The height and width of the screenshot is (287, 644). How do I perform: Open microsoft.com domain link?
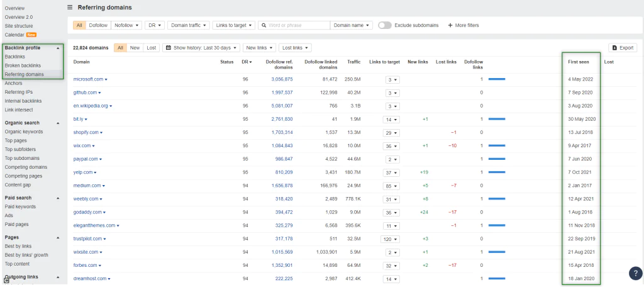coord(88,79)
